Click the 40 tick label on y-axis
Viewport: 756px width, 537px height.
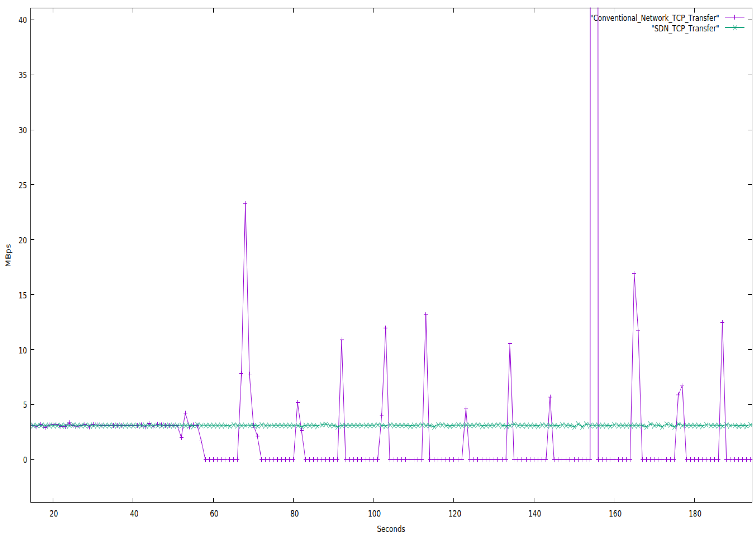pyautogui.click(x=23, y=20)
